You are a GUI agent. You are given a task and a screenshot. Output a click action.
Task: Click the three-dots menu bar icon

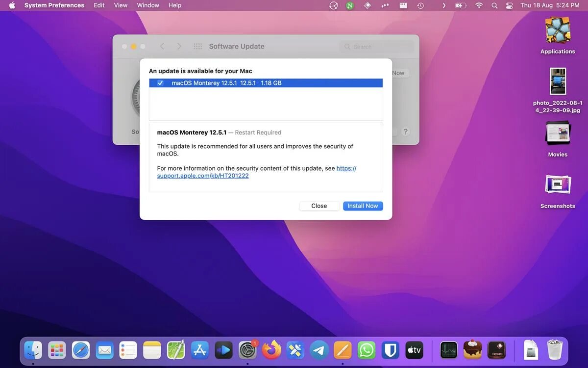pos(385,5)
